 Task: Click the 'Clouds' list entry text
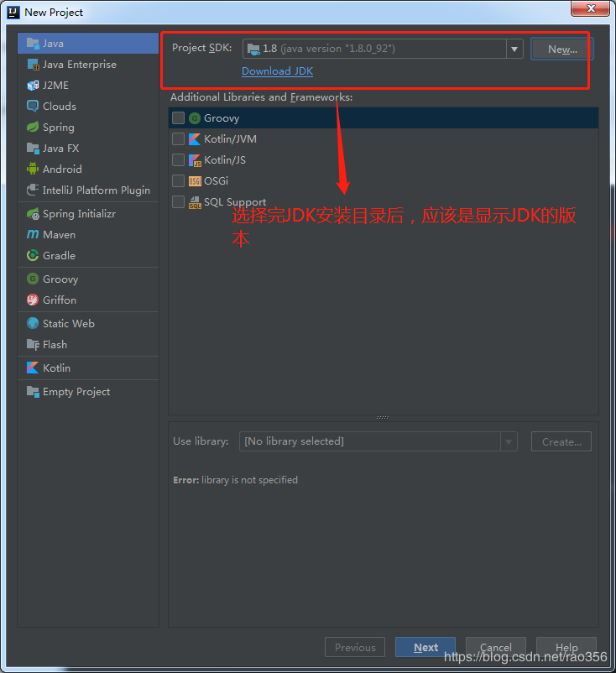pos(60,107)
